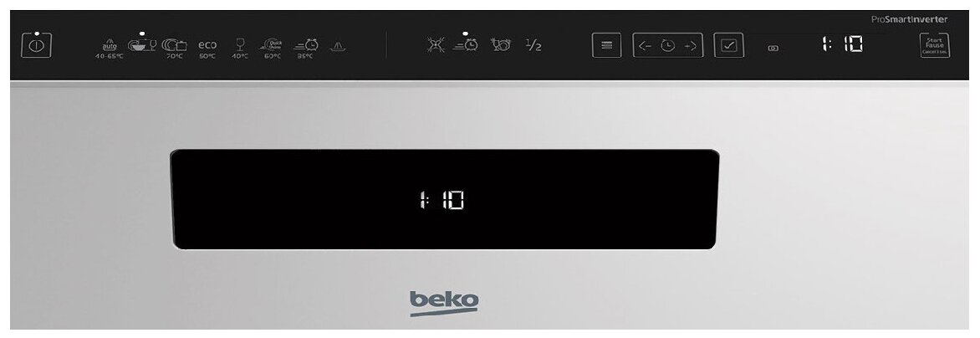Toggle the intensive sparkle clean function

coord(436,45)
